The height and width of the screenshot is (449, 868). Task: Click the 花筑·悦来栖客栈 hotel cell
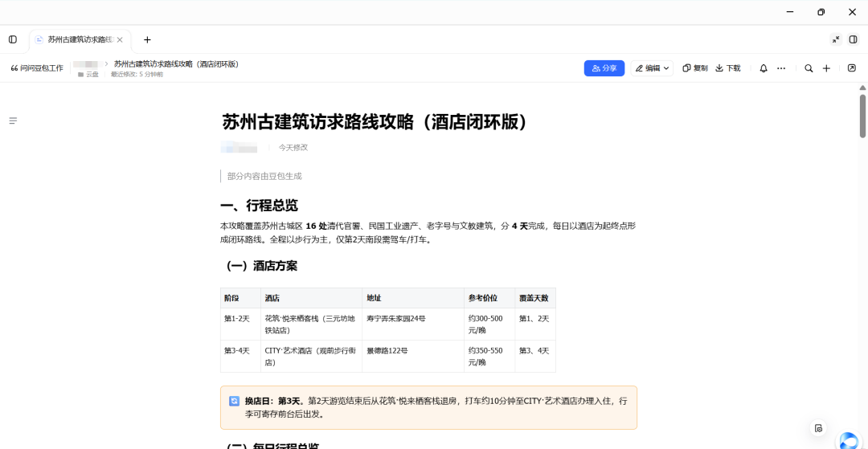(x=312, y=324)
